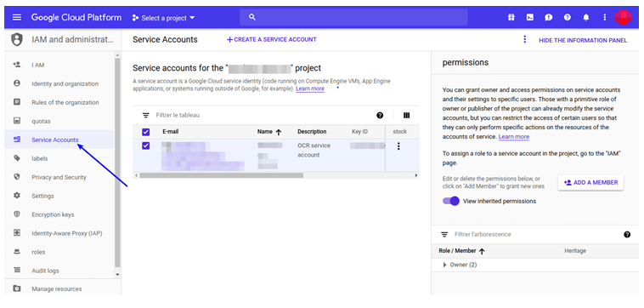Image resolution: width=644 pixels, height=308 pixels.
Task: Click the table filter lines icon
Action: pyautogui.click(x=146, y=115)
